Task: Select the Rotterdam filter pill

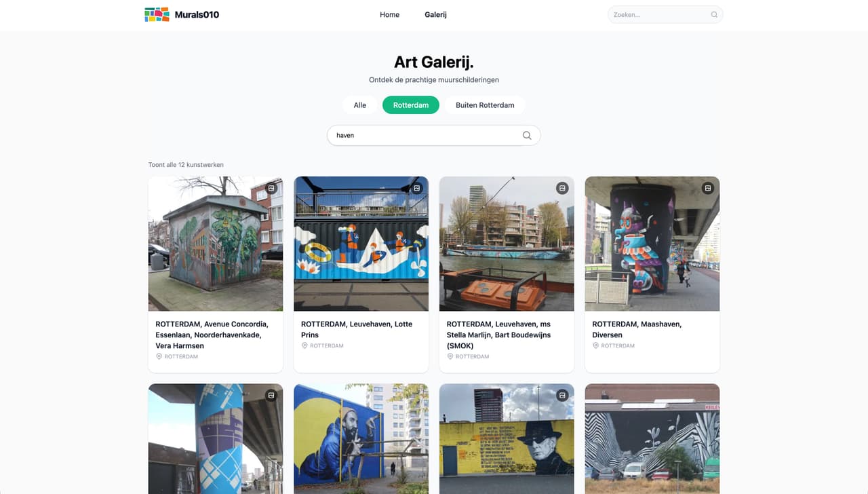Action: point(411,105)
